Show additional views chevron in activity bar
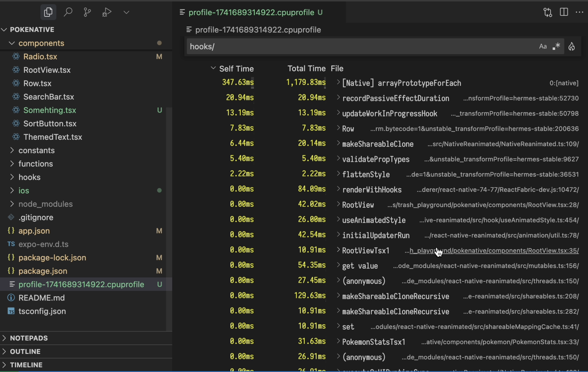 point(126,12)
